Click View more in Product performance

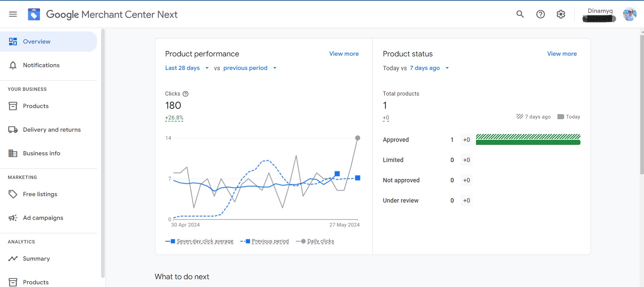click(344, 54)
